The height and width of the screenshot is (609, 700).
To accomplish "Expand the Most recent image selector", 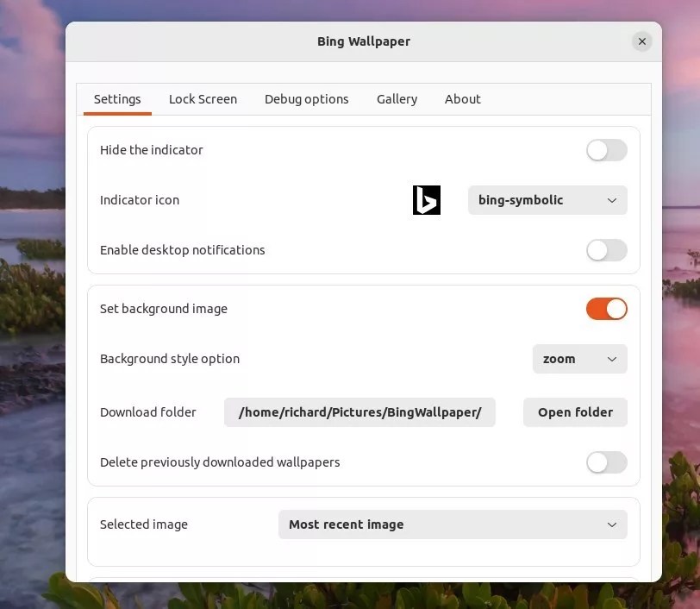I will (x=453, y=524).
